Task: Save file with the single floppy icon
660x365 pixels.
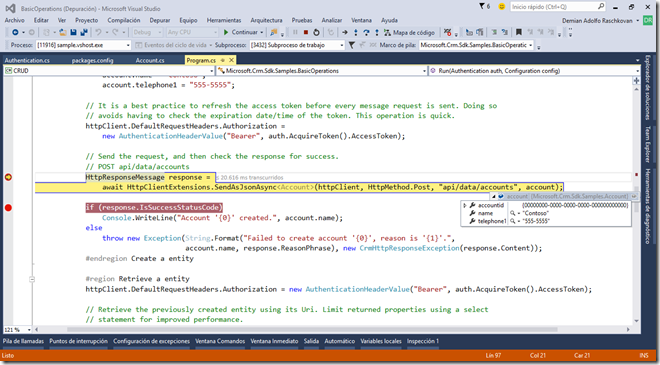Action: click(74, 32)
